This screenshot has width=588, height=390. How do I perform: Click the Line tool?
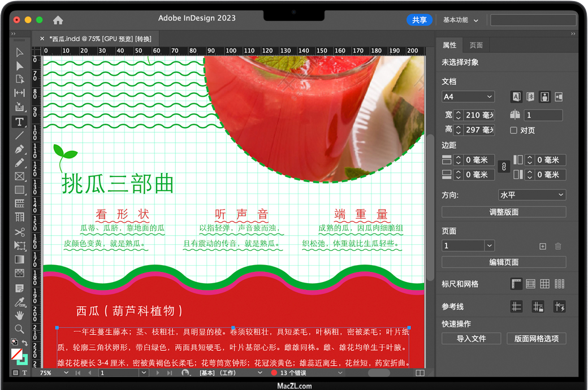click(x=19, y=136)
